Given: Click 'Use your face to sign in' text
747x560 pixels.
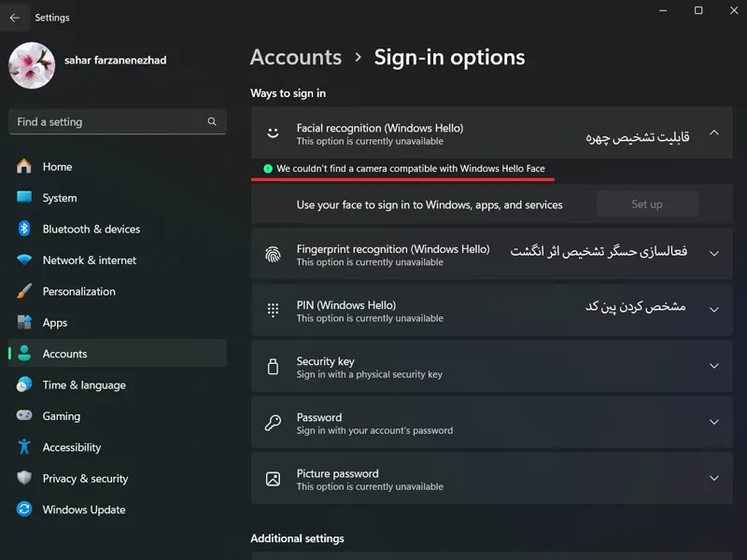Looking at the screenshot, I should tap(430, 204).
